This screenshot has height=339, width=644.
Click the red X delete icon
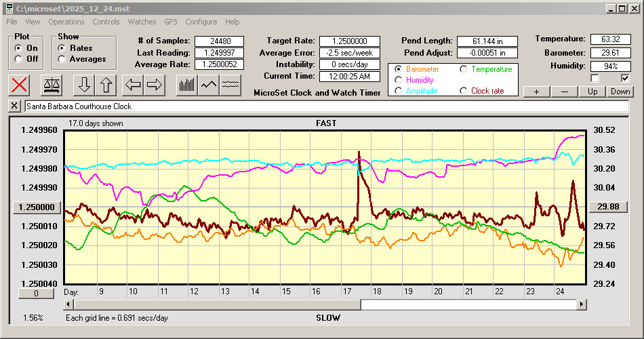[x=20, y=85]
